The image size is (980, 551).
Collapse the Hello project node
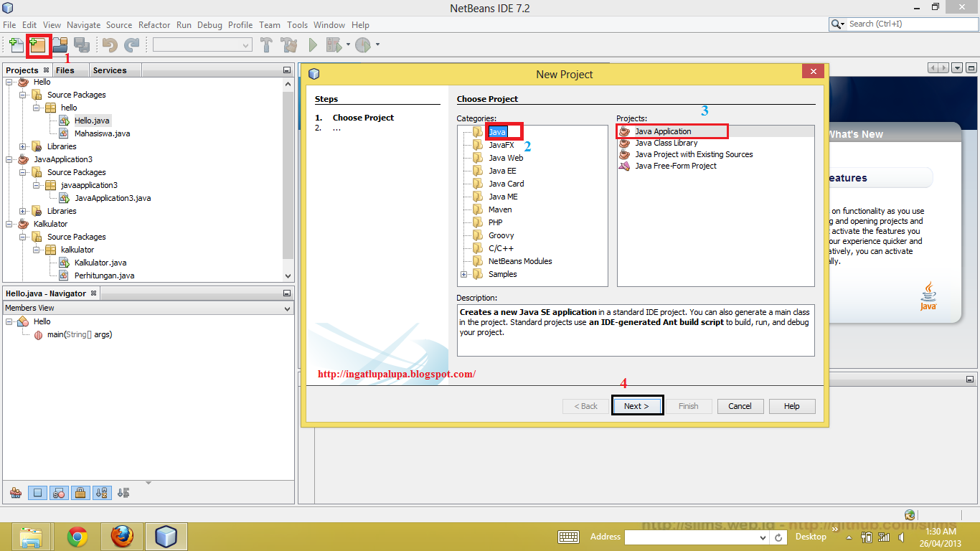click(9, 82)
